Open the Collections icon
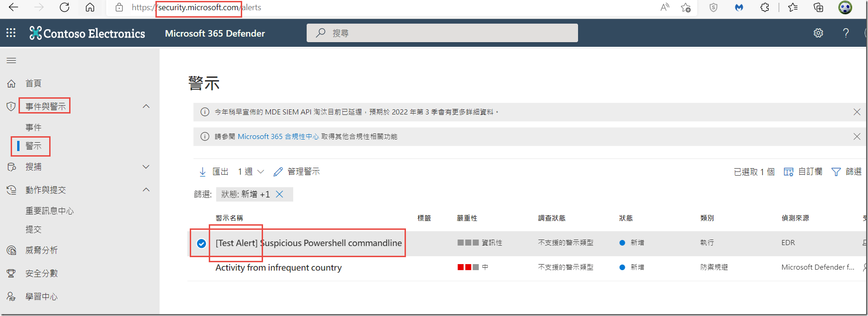Image resolution: width=868 pixels, height=316 pixels. pyautogui.click(x=818, y=7)
